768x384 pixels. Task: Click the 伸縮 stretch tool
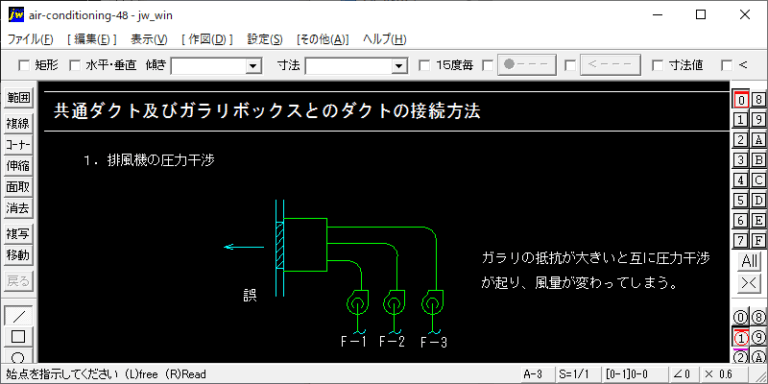tap(18, 166)
